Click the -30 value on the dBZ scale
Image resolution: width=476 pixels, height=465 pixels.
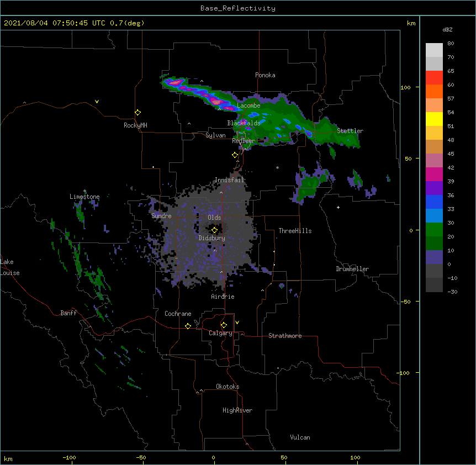click(452, 292)
